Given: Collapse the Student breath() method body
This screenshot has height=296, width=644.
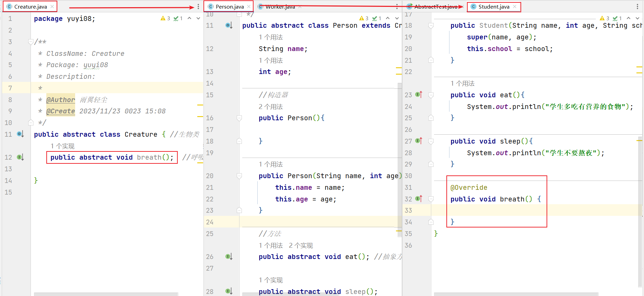Looking at the screenshot, I should 431,199.
